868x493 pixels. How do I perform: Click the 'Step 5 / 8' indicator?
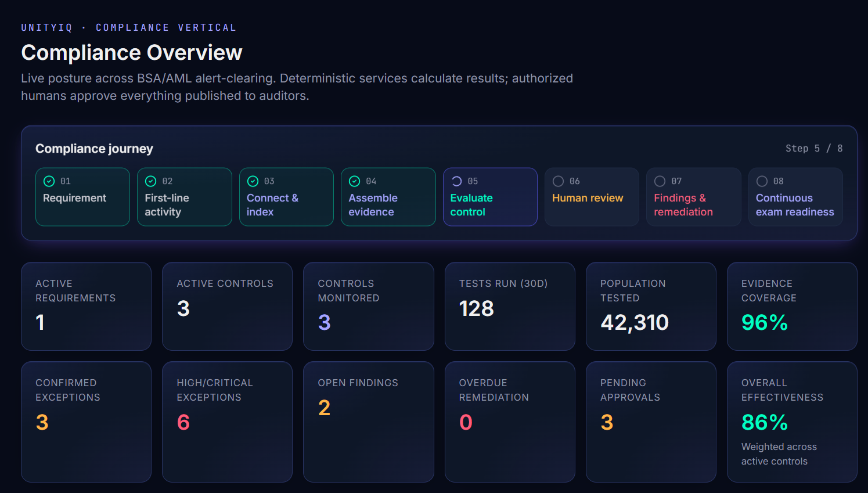(x=814, y=149)
